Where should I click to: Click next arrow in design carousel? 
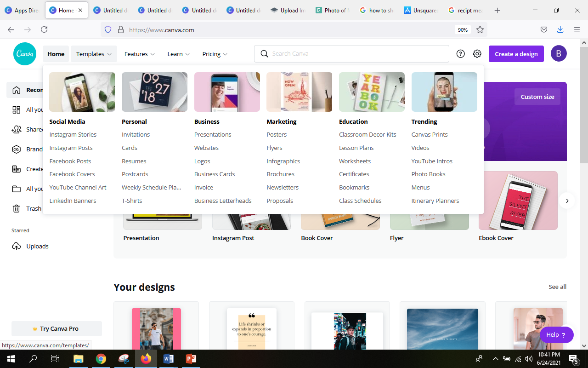pos(567,201)
